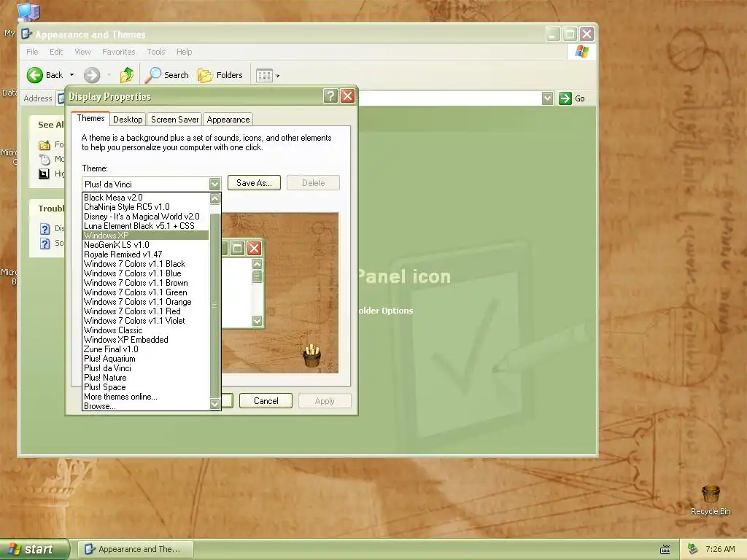The width and height of the screenshot is (747, 560).
Task: Click the Start button
Action: 34,549
